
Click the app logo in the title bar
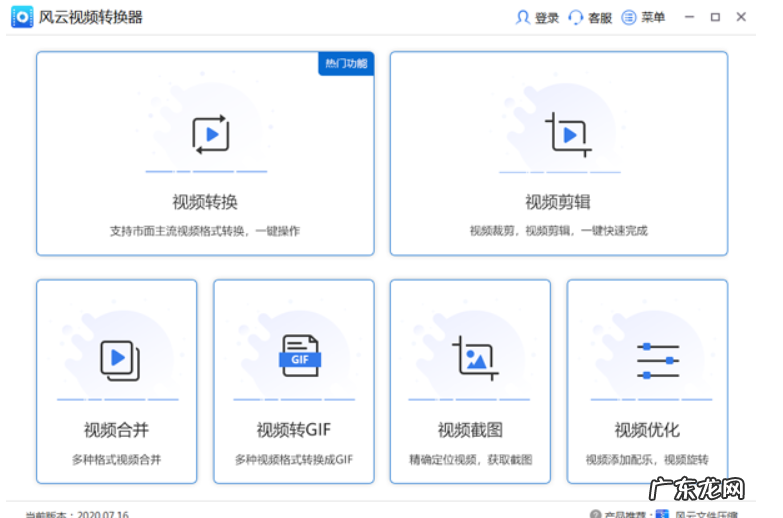(x=22, y=17)
